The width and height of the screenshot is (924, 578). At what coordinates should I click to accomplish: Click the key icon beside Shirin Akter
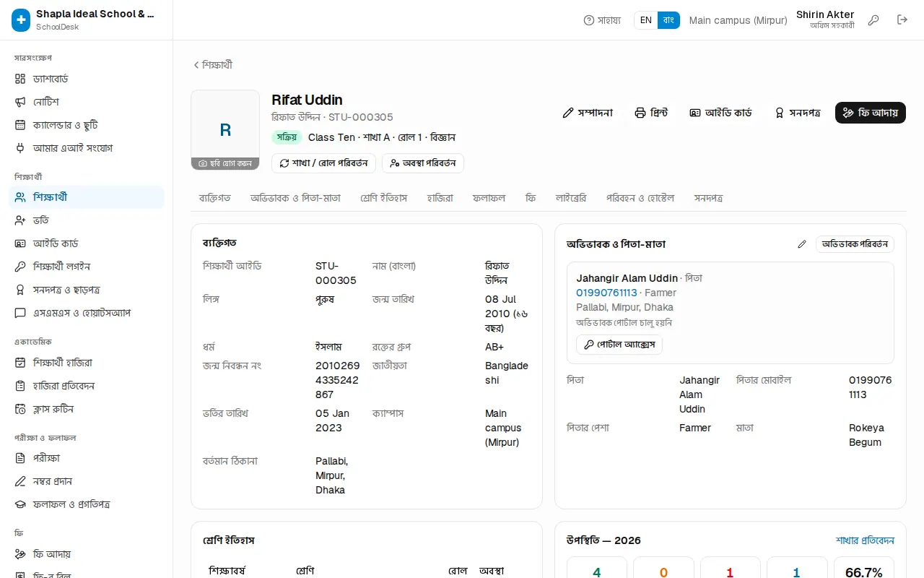point(873,20)
